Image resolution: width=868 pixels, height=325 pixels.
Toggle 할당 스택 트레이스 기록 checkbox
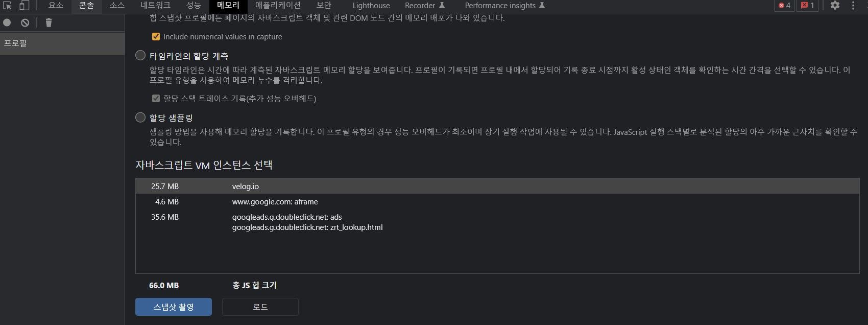[x=156, y=98]
